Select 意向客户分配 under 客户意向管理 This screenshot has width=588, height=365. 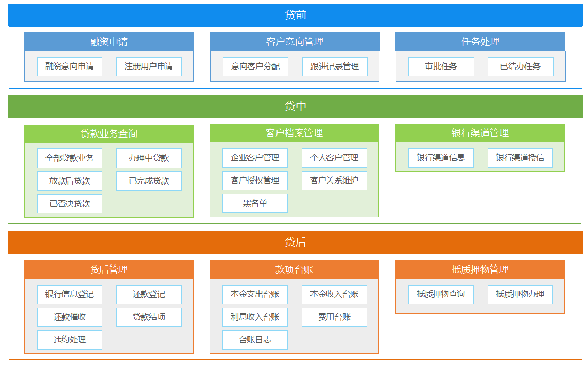(x=255, y=67)
